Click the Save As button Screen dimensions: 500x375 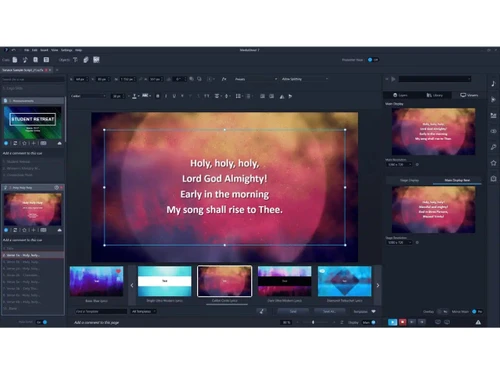click(x=329, y=311)
